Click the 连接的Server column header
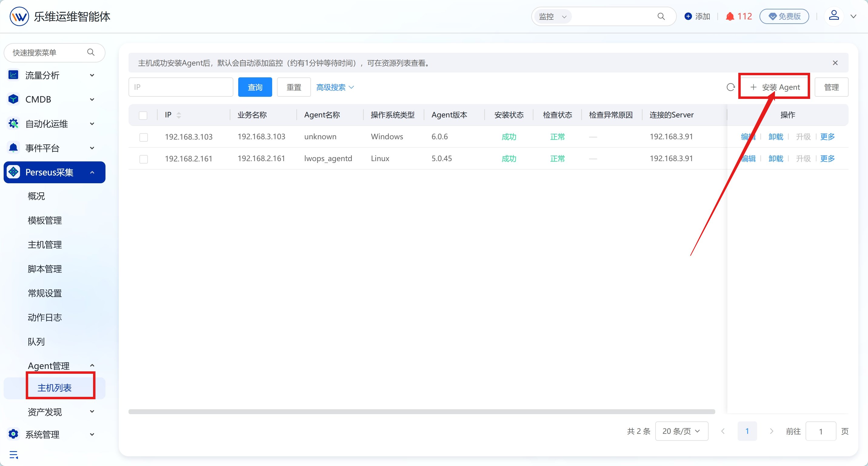The image size is (868, 466). tap(672, 115)
